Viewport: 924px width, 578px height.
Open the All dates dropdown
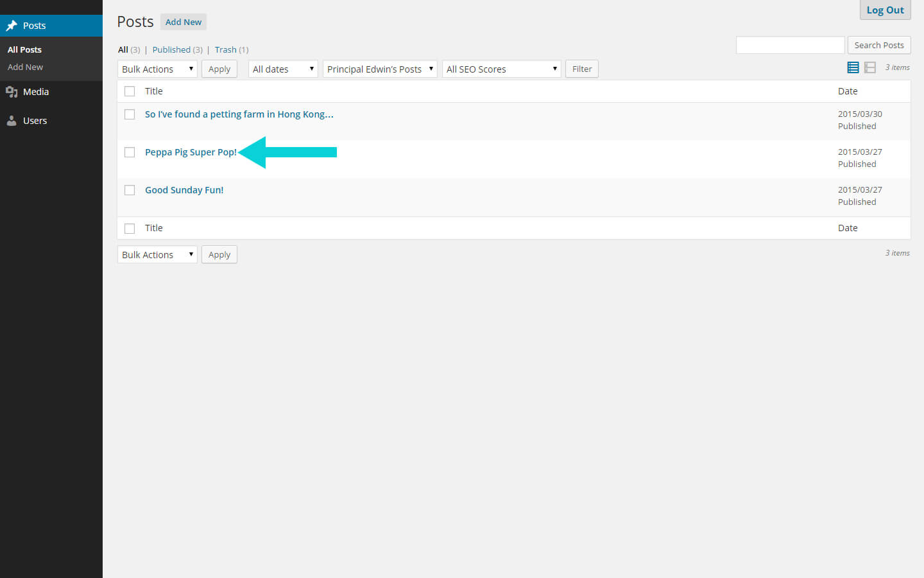pos(283,69)
